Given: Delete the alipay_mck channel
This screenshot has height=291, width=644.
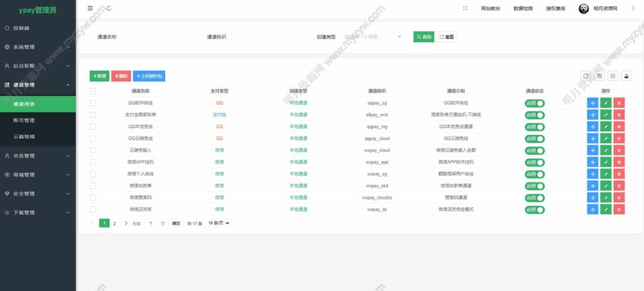Looking at the screenshot, I should 619,115.
